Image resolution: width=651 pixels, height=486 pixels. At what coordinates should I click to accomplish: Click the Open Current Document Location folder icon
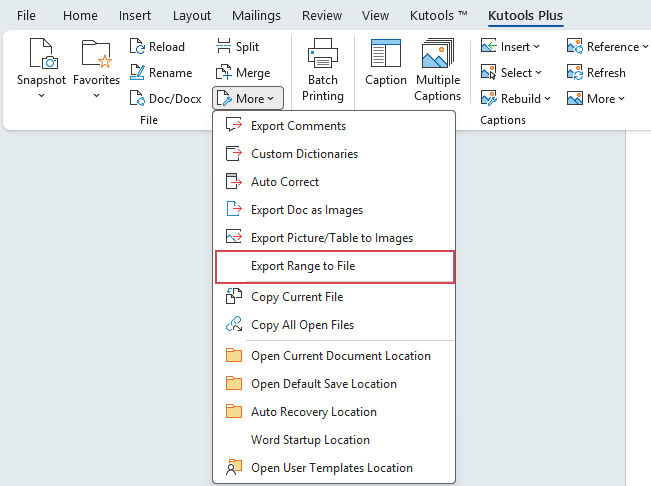pos(234,356)
